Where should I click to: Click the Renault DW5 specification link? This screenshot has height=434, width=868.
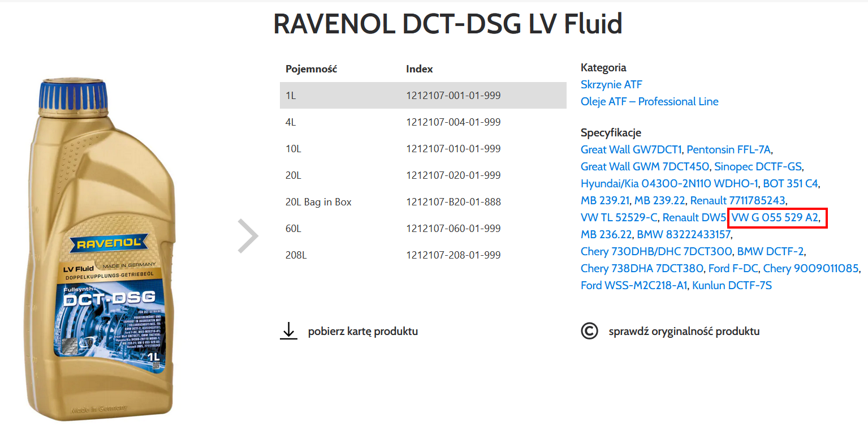pos(694,217)
